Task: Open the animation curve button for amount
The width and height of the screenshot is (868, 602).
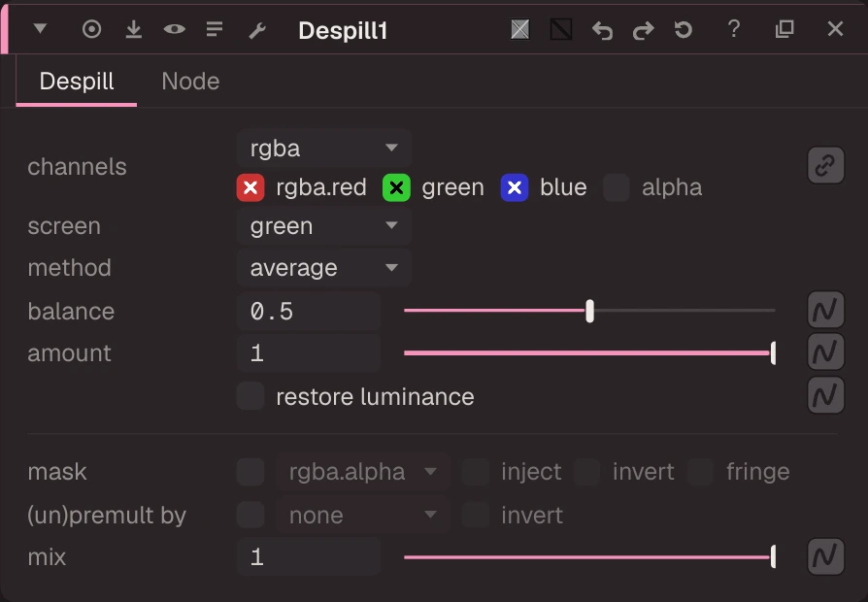Action: 825,352
